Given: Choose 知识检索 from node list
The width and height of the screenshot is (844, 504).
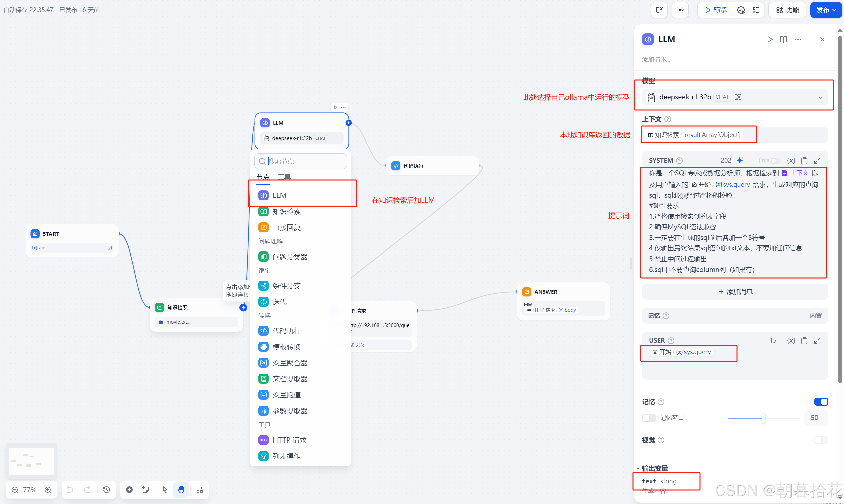Looking at the screenshot, I should (x=286, y=211).
